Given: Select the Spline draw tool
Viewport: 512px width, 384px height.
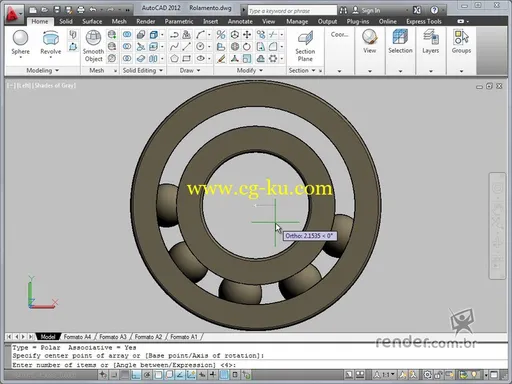Looking at the screenshot, I should click(x=174, y=46).
